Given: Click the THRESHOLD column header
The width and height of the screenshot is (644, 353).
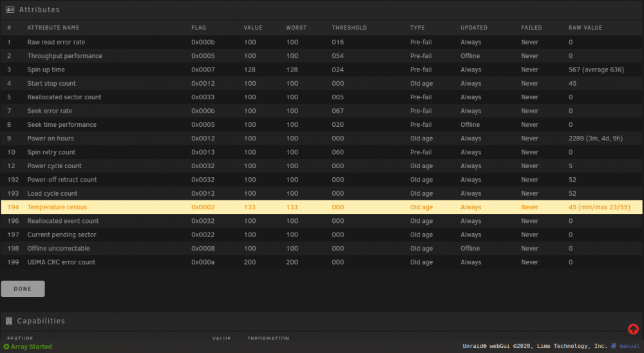Looking at the screenshot, I should (x=350, y=28).
